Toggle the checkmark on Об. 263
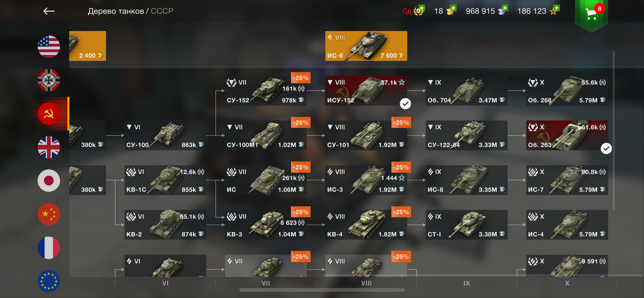Image resolution: width=644 pixels, height=298 pixels. click(x=606, y=148)
